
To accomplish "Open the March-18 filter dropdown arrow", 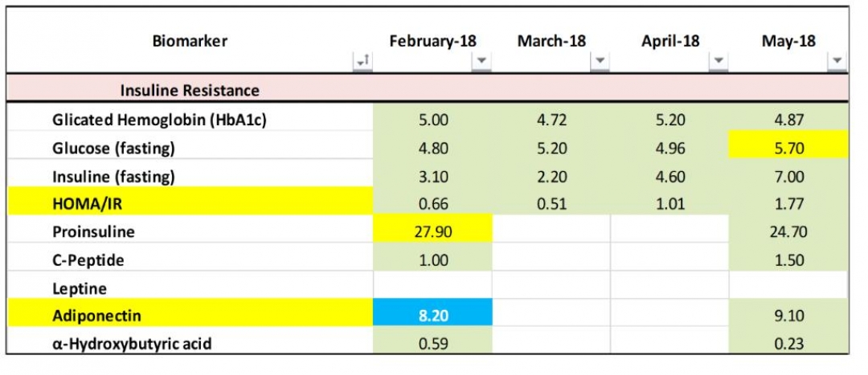I will coord(600,61).
